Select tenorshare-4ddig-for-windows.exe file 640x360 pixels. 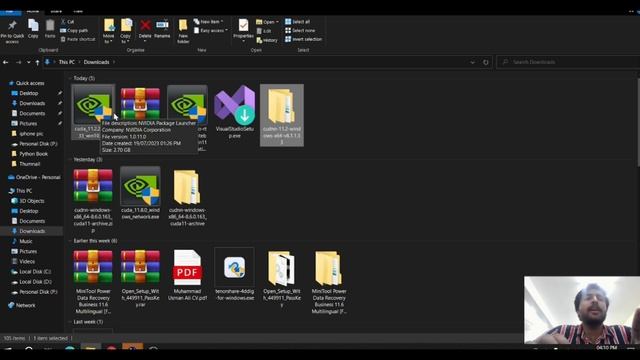click(x=234, y=275)
